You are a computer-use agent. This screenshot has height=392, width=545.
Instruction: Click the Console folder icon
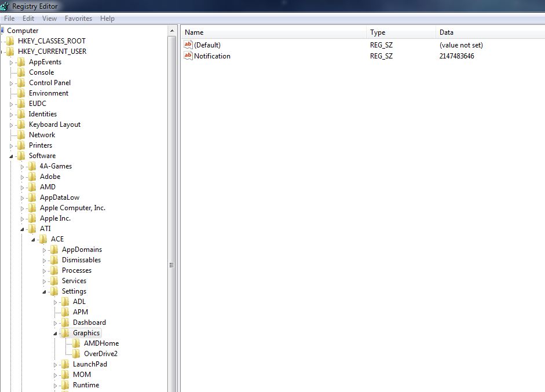pyautogui.click(x=21, y=72)
